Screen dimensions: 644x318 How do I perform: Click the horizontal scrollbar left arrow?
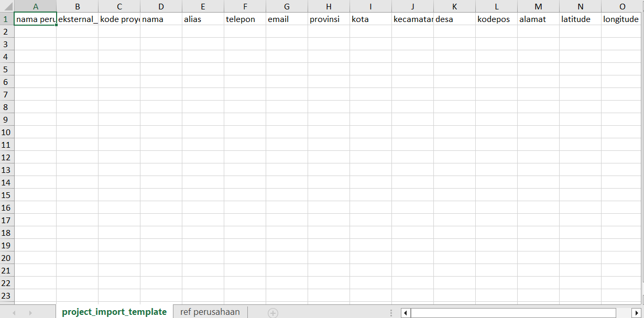(x=405, y=312)
